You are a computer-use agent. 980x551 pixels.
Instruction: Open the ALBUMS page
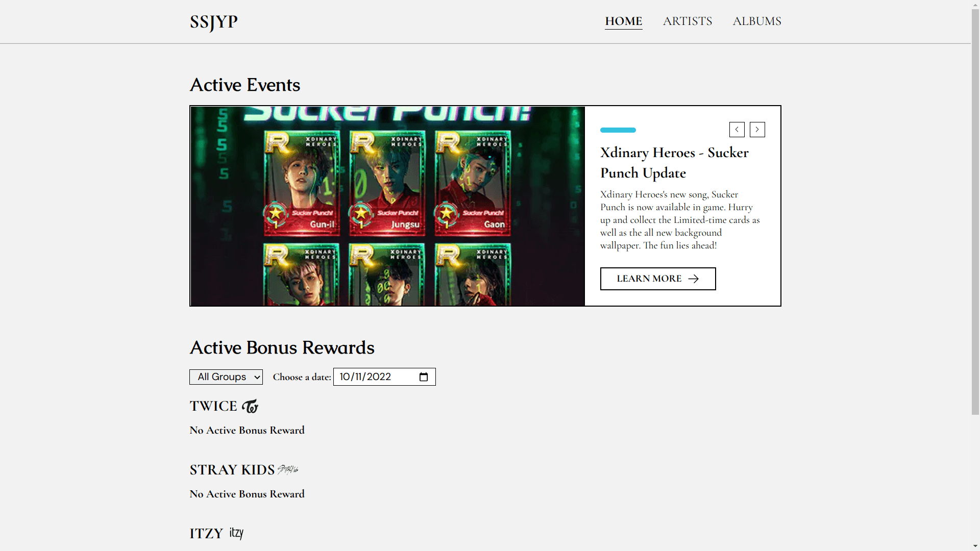click(x=756, y=21)
